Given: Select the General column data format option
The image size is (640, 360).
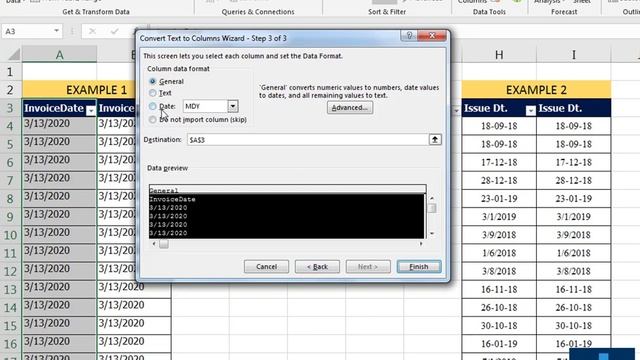Looking at the screenshot, I should tap(153, 82).
